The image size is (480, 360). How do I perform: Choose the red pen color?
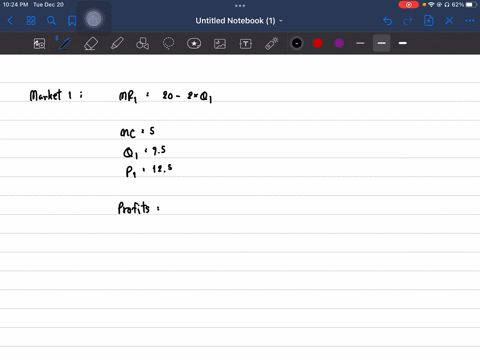coord(318,43)
